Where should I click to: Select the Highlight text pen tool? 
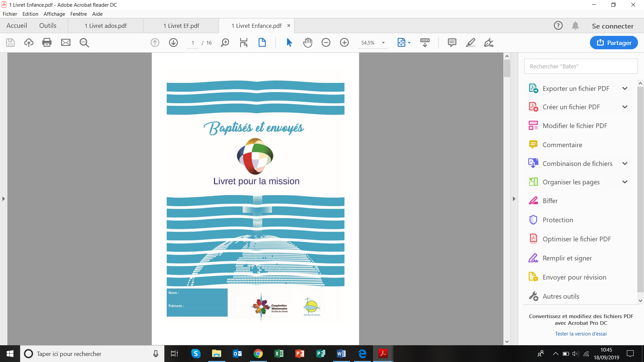click(x=471, y=43)
